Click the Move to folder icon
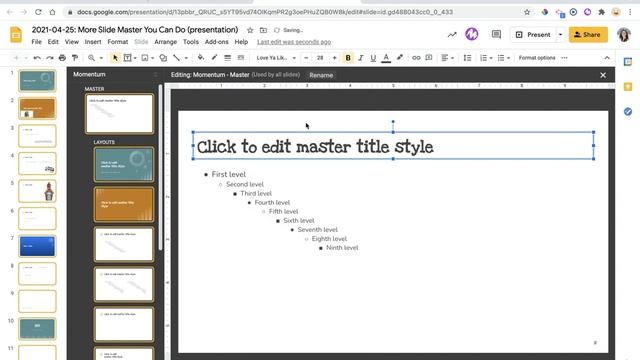The height and width of the screenshot is (360, 640). coord(263,30)
